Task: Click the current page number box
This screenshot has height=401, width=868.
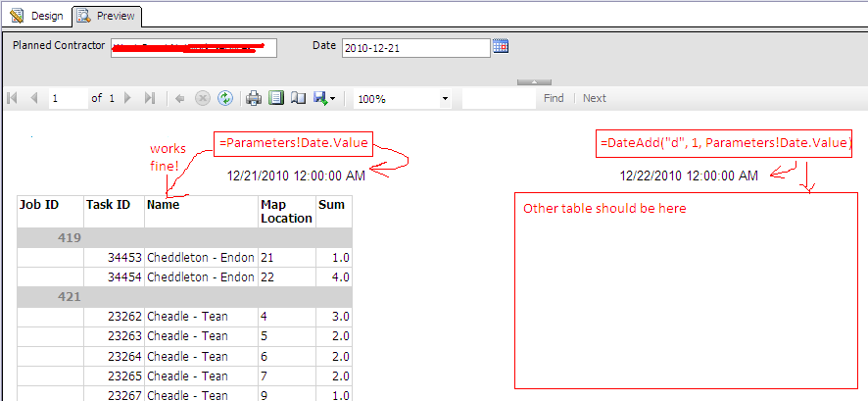Action: [x=69, y=99]
